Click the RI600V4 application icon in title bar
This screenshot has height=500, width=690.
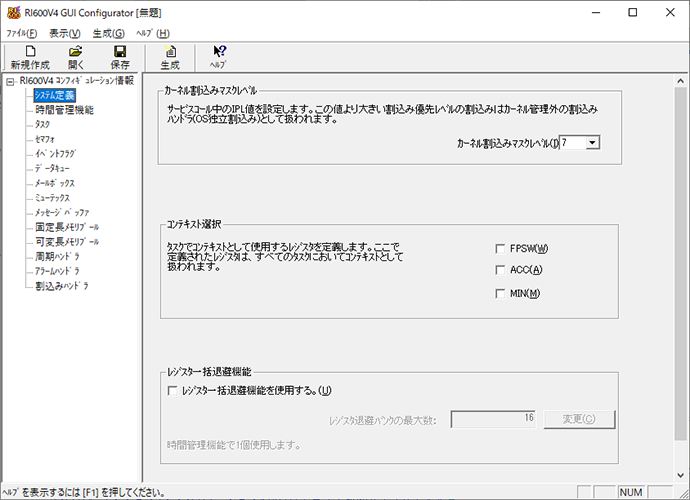tap(14, 13)
